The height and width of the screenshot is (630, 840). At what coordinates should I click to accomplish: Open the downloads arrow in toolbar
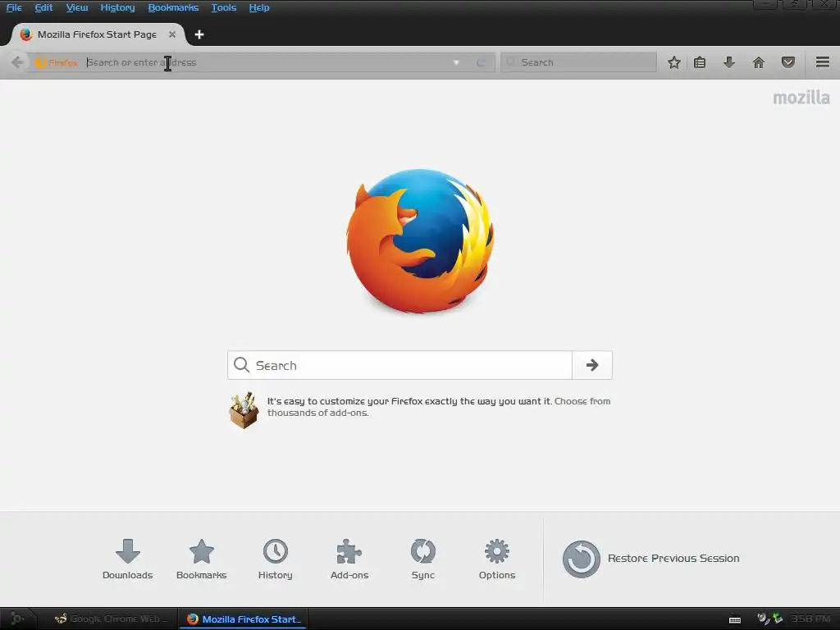click(x=729, y=62)
